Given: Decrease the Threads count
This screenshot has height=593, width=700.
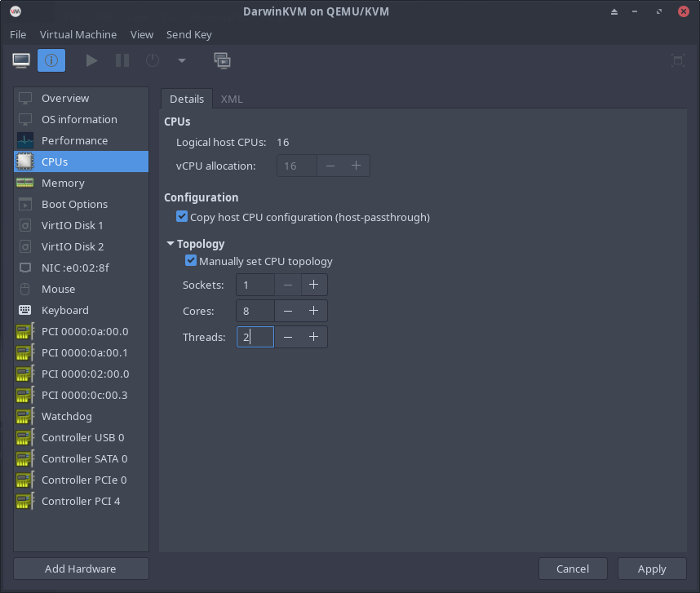Looking at the screenshot, I should [x=288, y=337].
